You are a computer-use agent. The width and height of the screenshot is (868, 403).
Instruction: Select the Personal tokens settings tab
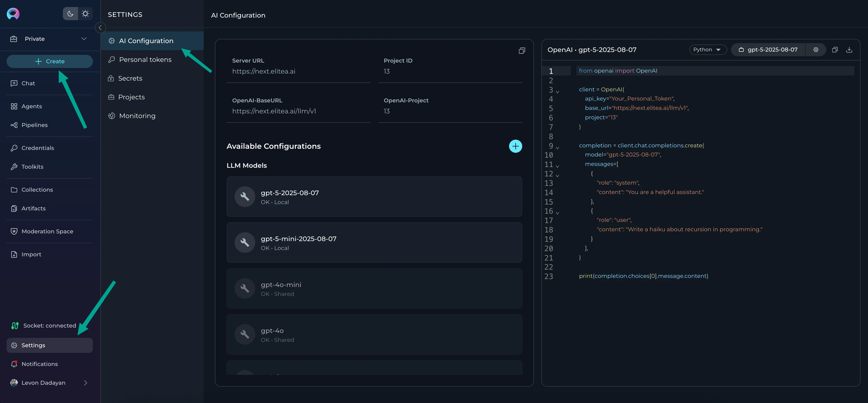tap(145, 60)
